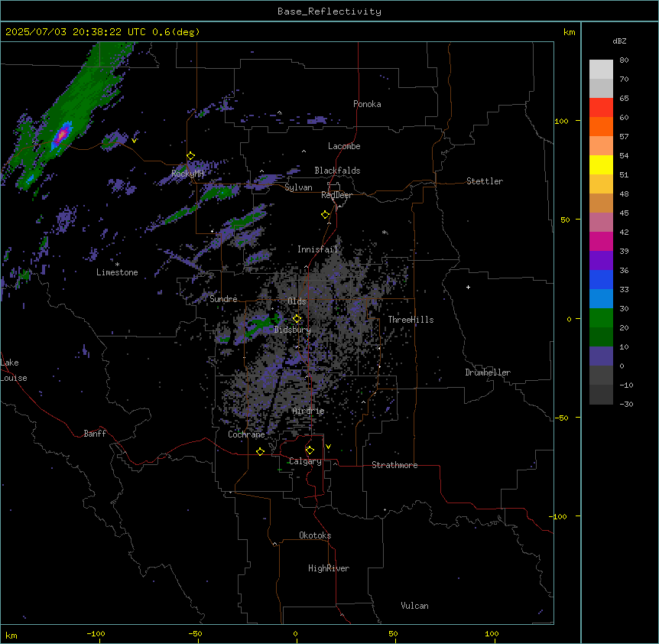Click the Blackfalds city label
This screenshot has height=644, width=659.
(x=337, y=171)
